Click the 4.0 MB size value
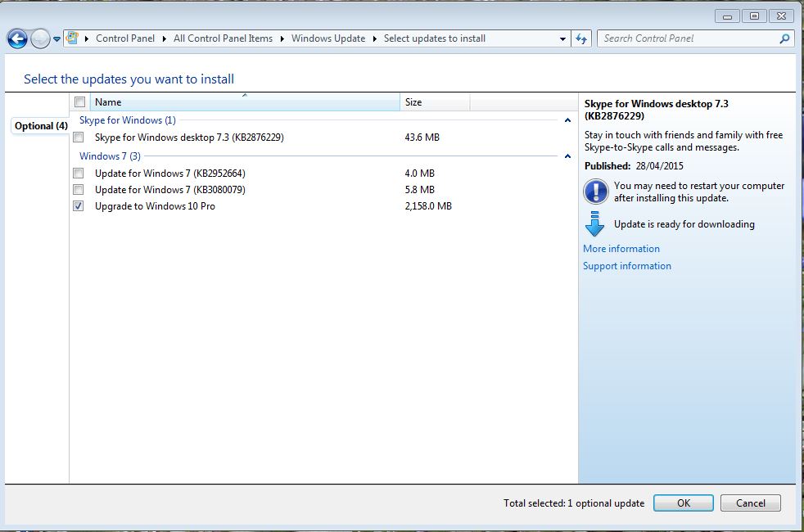The height and width of the screenshot is (532, 804). click(419, 174)
